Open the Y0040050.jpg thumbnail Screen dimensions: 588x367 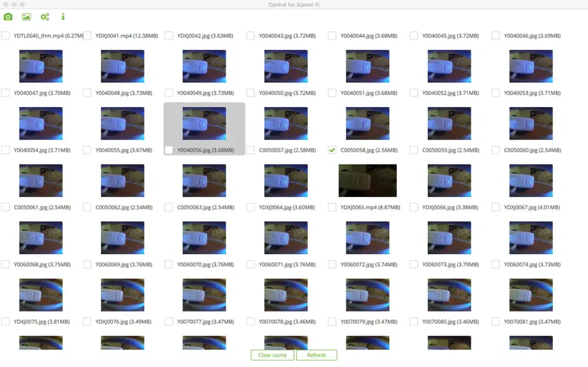286,124
